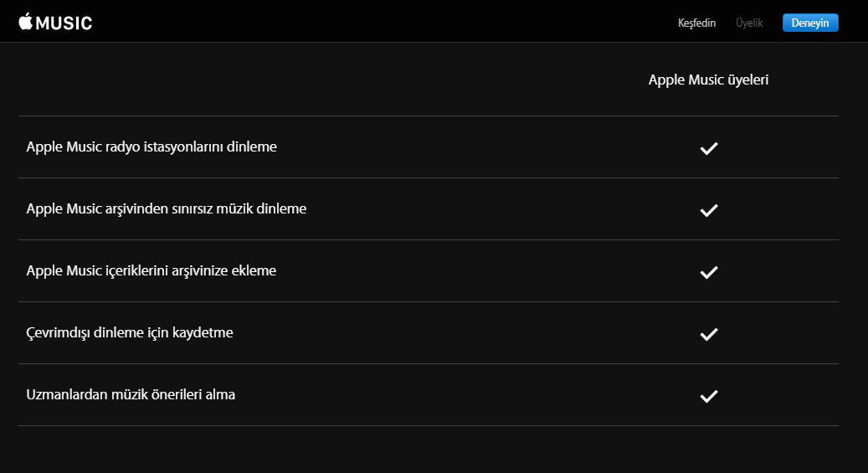Image resolution: width=868 pixels, height=473 pixels.
Task: Click the checkmark for unlimited music listening
Action: click(x=709, y=210)
